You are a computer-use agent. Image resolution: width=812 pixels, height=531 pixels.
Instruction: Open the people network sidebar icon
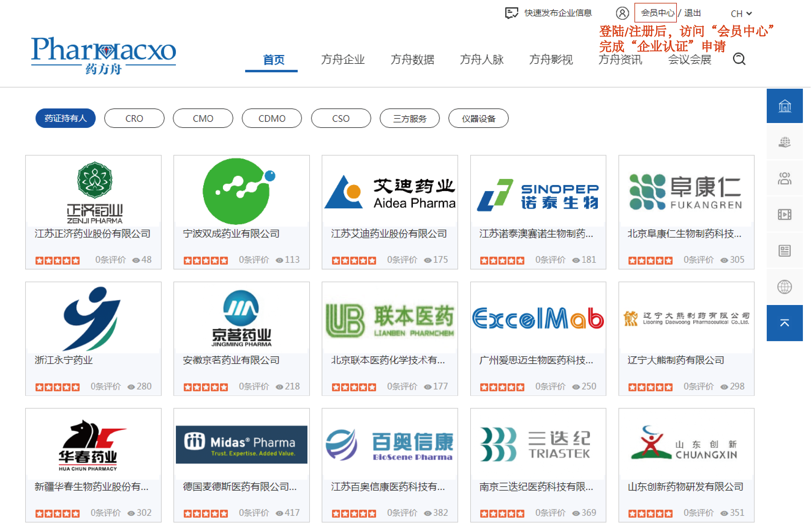(x=785, y=179)
